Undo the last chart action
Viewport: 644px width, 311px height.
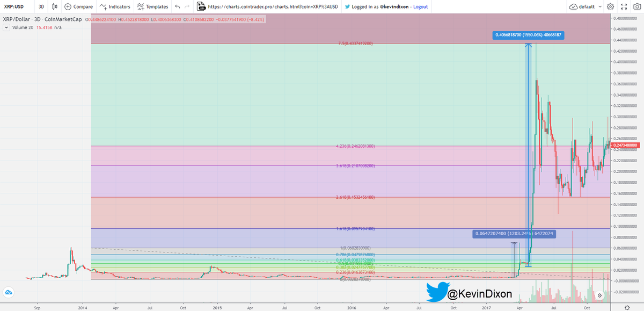[x=177, y=6]
